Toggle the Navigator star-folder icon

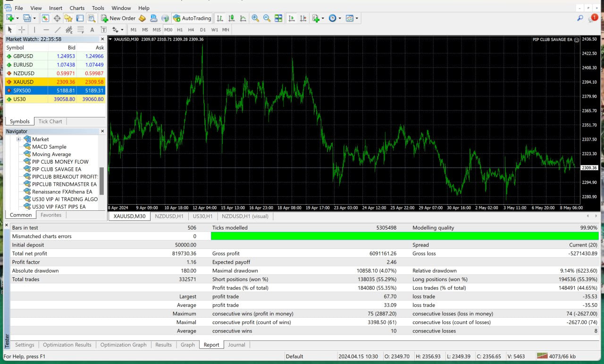click(x=68, y=18)
